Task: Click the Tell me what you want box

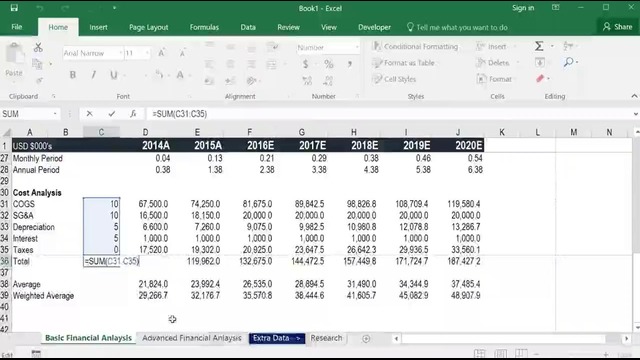Action: (457, 27)
